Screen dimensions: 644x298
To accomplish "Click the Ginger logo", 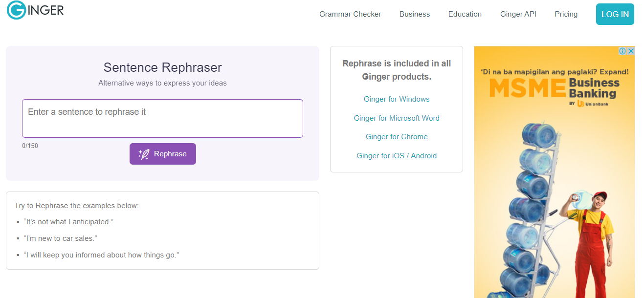I will click(35, 10).
